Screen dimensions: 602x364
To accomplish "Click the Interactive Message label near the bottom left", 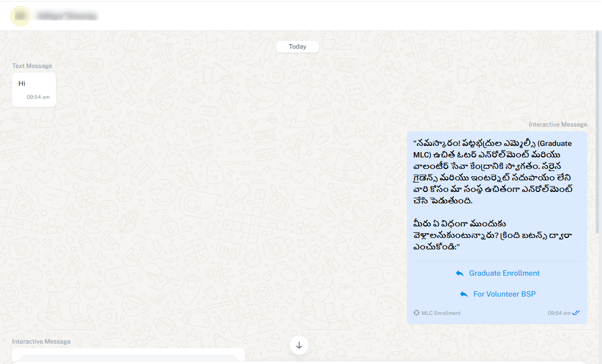I will [x=41, y=342].
